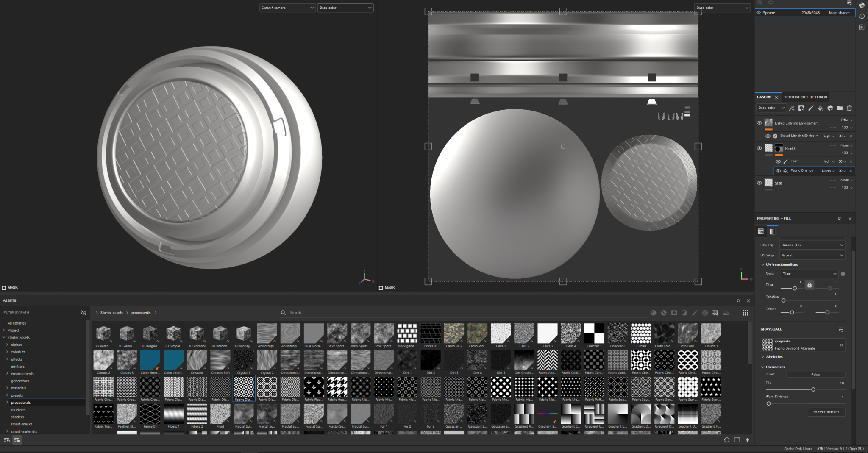Open the Pthr blending mode dropdown
Screen dimensions: 868x453
pos(845,120)
